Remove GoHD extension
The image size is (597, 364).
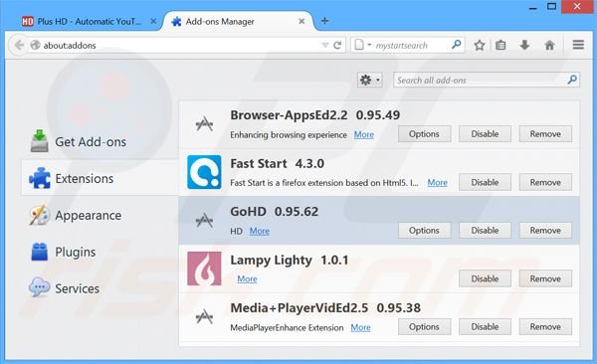coord(545,231)
